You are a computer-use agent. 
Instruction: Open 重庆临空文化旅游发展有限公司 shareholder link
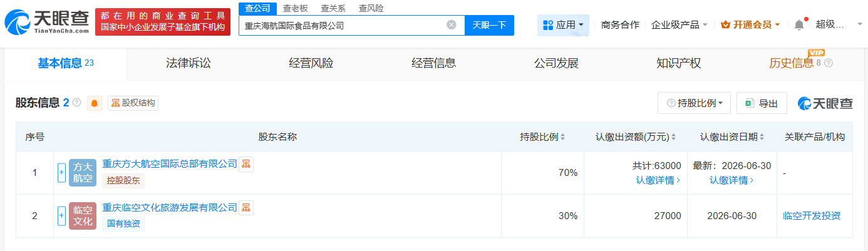tap(170, 207)
